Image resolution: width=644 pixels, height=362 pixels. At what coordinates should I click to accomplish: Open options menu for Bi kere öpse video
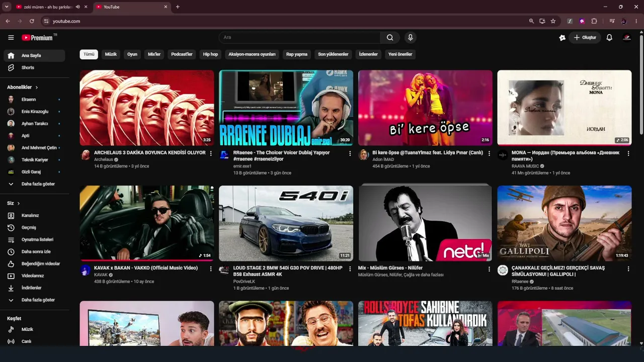point(489,153)
